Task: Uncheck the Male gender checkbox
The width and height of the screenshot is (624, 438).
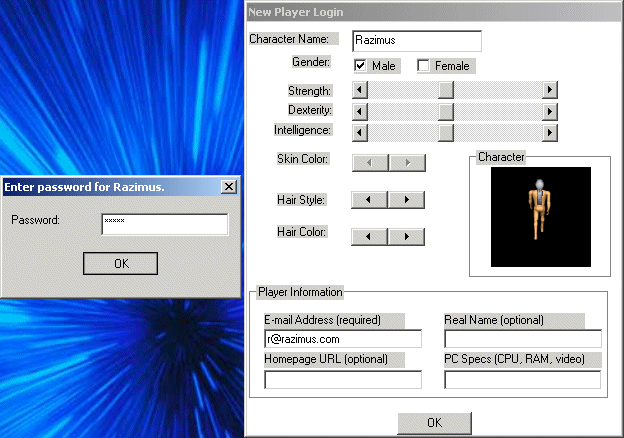Action: pyautogui.click(x=361, y=66)
